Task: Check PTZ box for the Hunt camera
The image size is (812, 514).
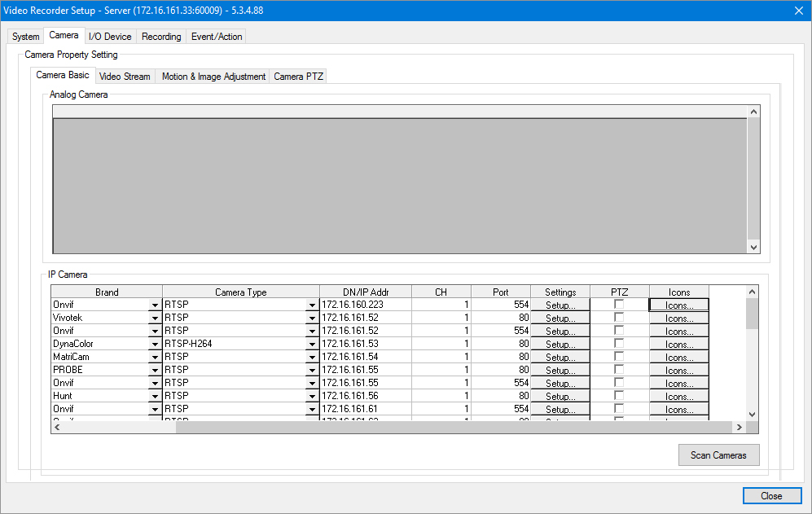Action: point(619,396)
